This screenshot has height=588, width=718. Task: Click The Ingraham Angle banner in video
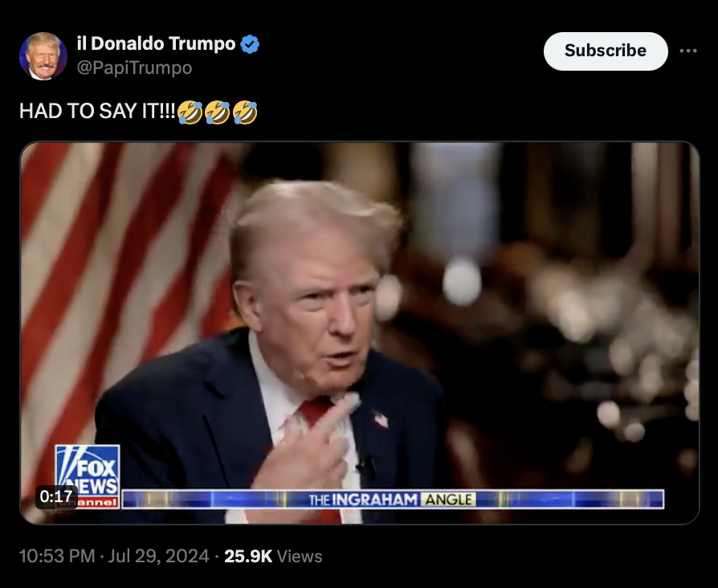click(x=393, y=499)
